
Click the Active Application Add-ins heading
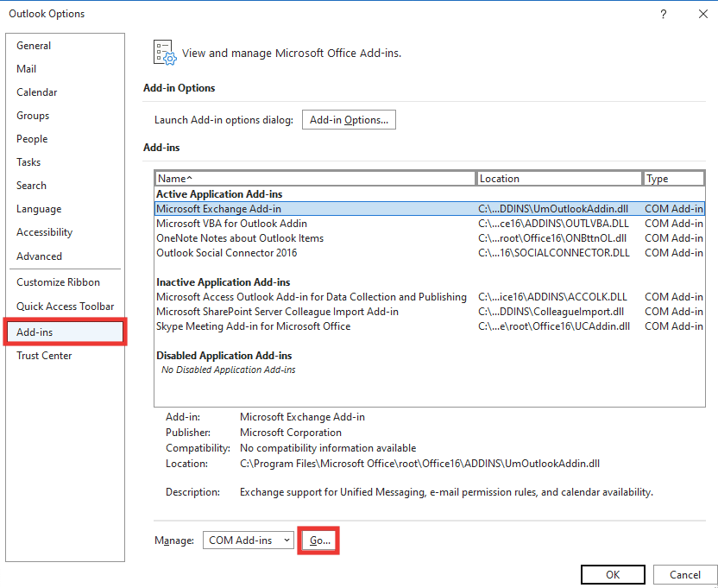[219, 194]
